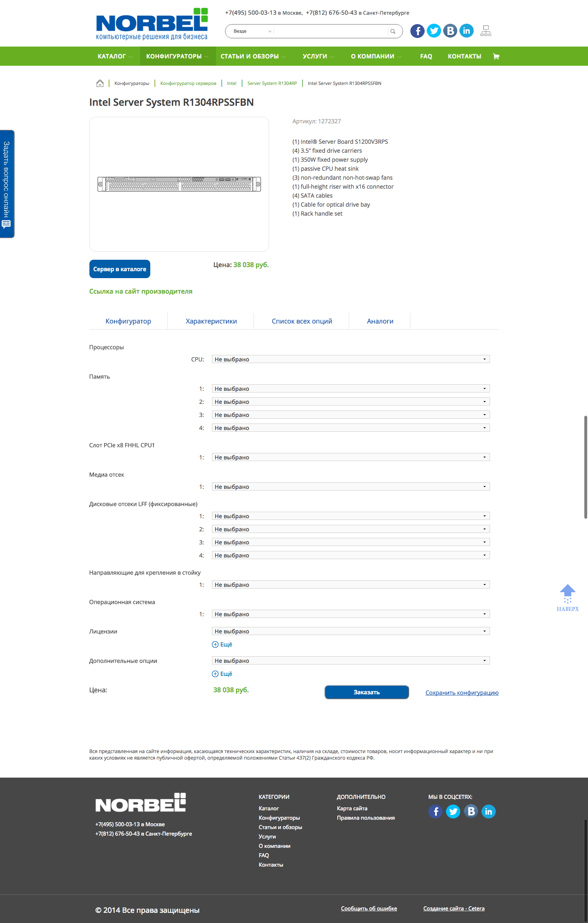588x923 pixels.
Task: Open the Twitter icon in header
Action: pos(434,31)
